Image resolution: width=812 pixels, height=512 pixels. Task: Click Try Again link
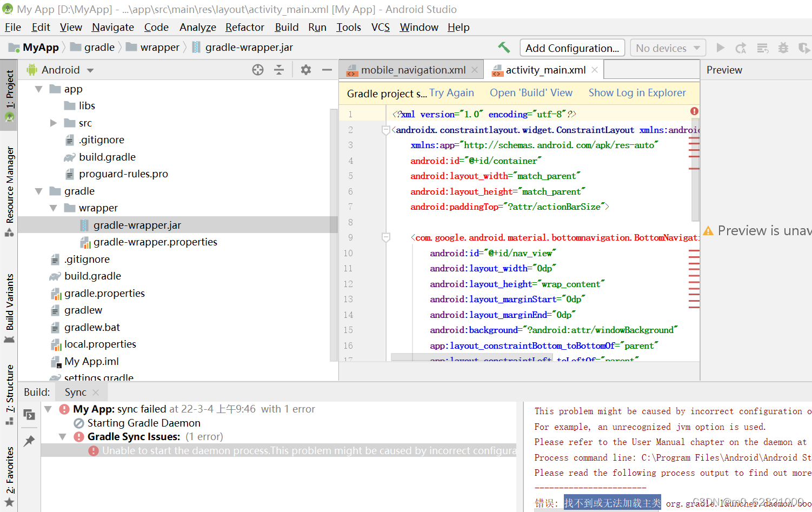[451, 93]
